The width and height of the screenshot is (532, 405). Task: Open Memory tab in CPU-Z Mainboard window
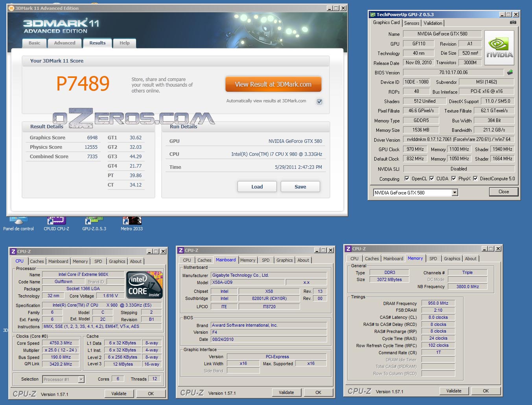pyautogui.click(x=248, y=260)
